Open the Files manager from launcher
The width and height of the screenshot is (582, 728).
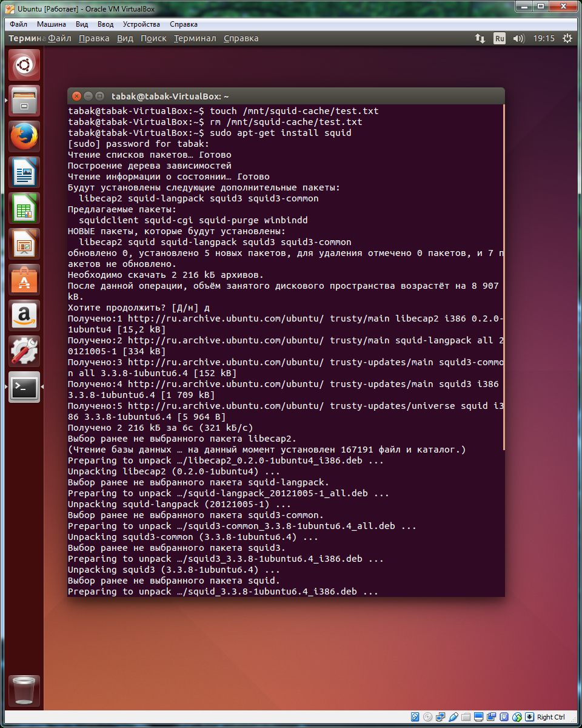point(24,101)
